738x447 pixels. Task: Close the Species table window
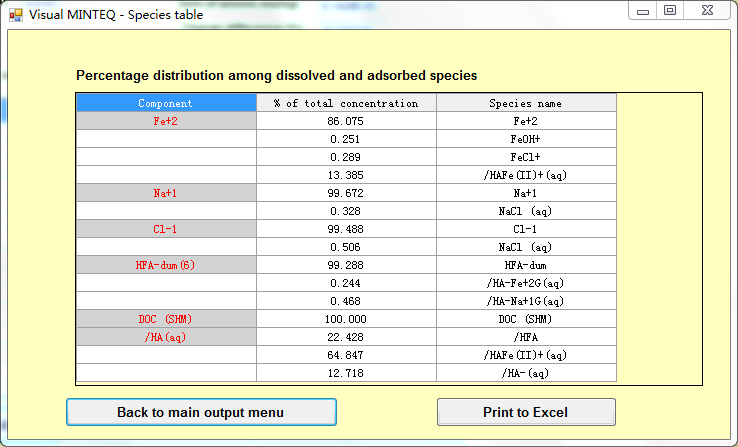708,11
